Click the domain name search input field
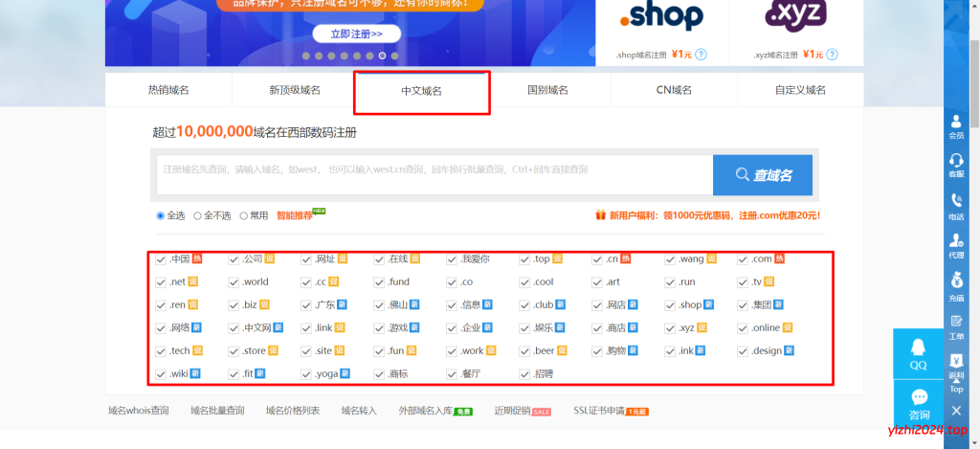Viewport: 980px width, 449px height. coord(434,174)
